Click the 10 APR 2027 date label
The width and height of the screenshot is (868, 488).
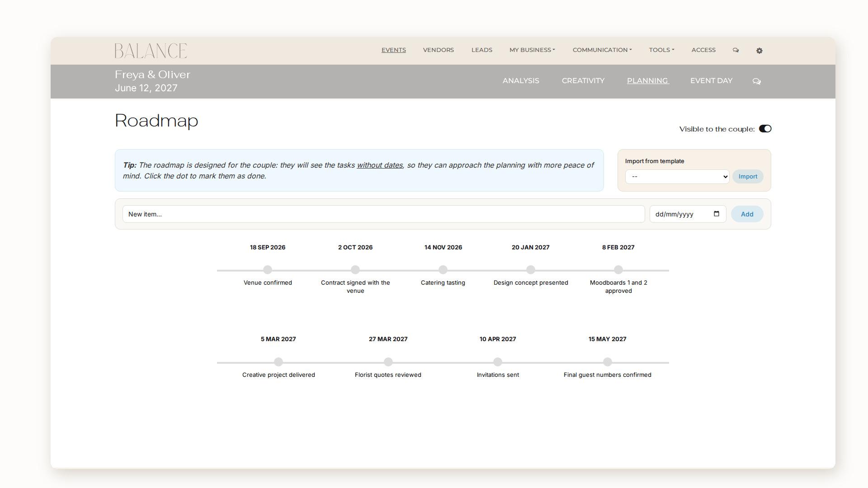pos(498,339)
